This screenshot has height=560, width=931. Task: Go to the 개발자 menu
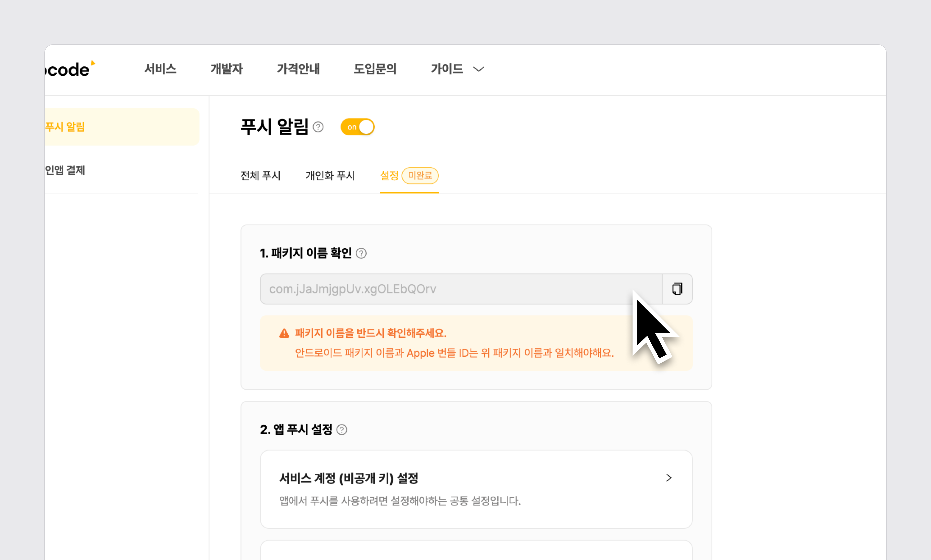(x=227, y=69)
